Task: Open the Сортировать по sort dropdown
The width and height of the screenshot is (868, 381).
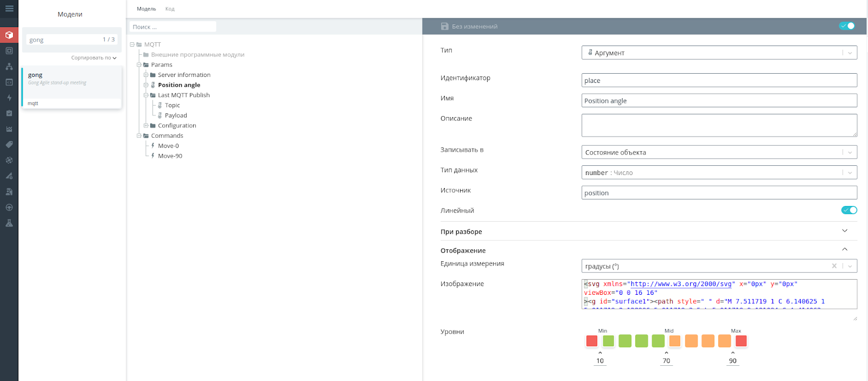Action: (x=94, y=58)
